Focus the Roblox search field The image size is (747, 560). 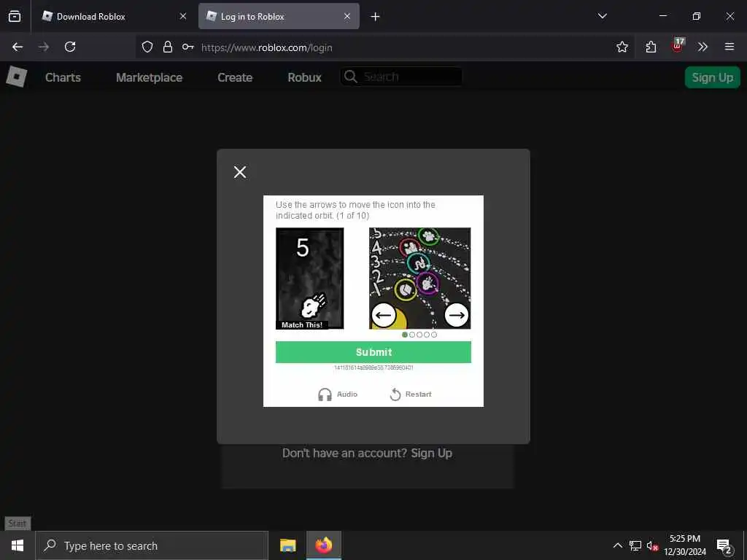coord(401,77)
